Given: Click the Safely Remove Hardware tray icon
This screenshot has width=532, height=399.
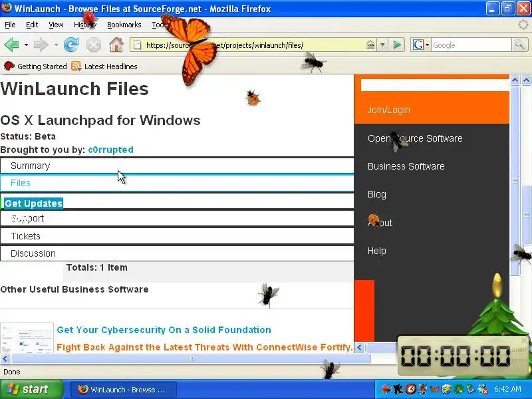Looking at the screenshot, I should click(x=470, y=389).
